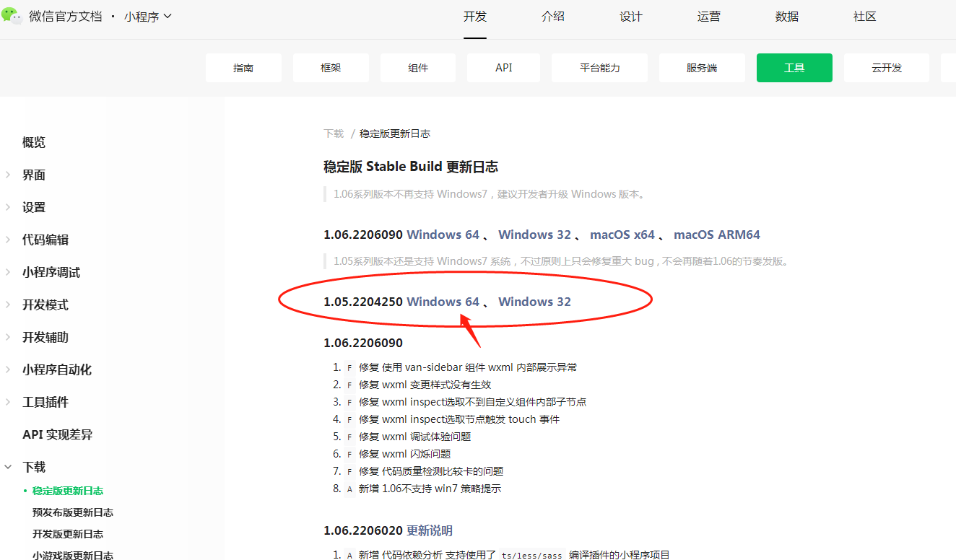Open 下载 in the sidebar
956x560 pixels.
[x=34, y=467]
